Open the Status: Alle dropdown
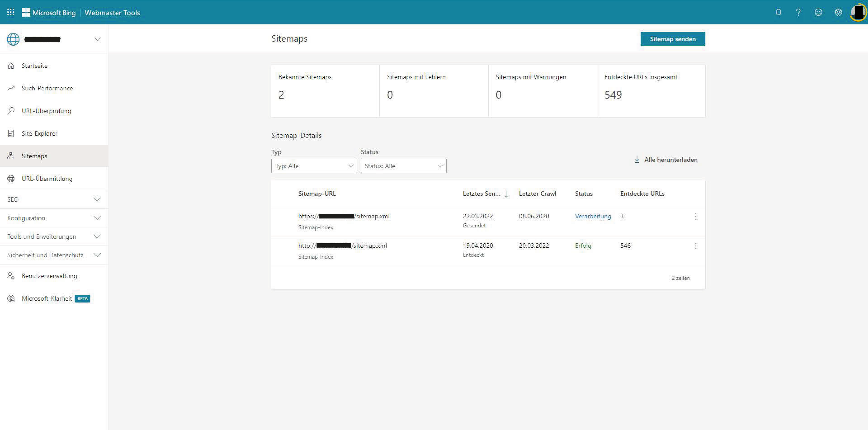The image size is (868, 430). click(x=403, y=166)
